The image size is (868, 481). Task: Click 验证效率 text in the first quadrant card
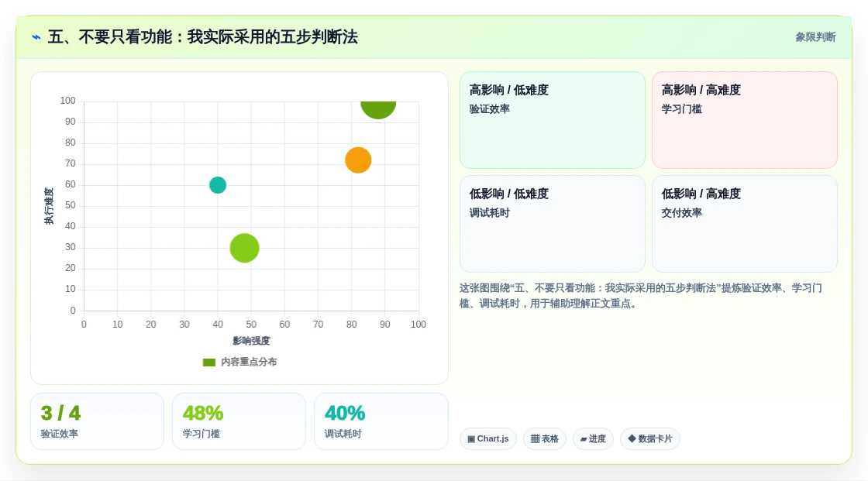[489, 109]
